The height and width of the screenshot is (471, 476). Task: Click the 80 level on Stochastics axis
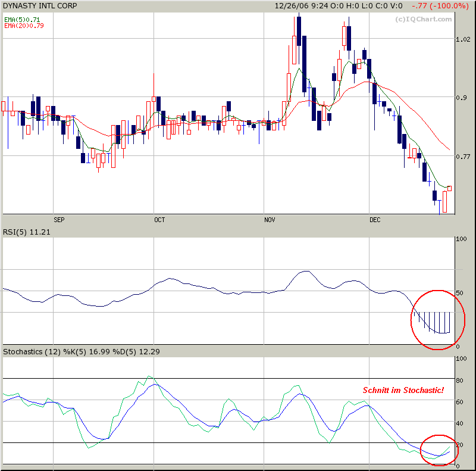tap(460, 380)
